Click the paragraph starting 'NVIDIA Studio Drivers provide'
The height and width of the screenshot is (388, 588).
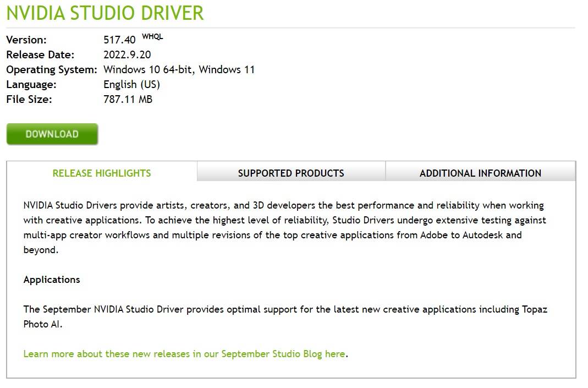pyautogui.click(x=284, y=227)
